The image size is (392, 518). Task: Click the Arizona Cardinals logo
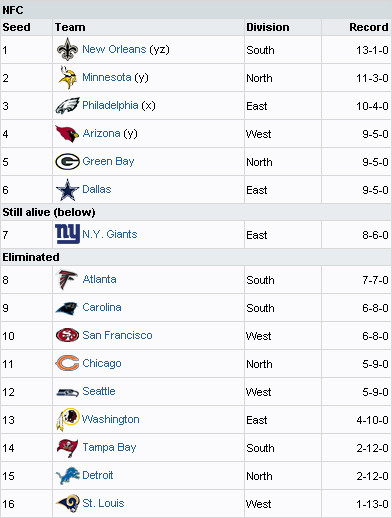(x=67, y=134)
